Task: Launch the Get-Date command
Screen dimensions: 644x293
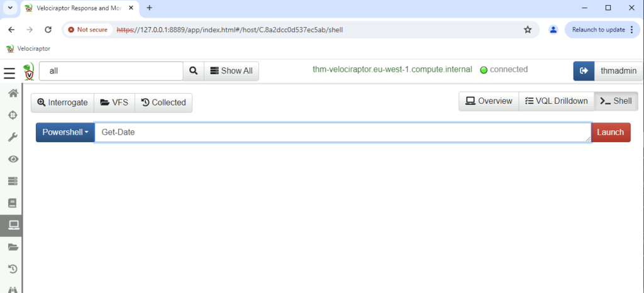Action: 610,132
